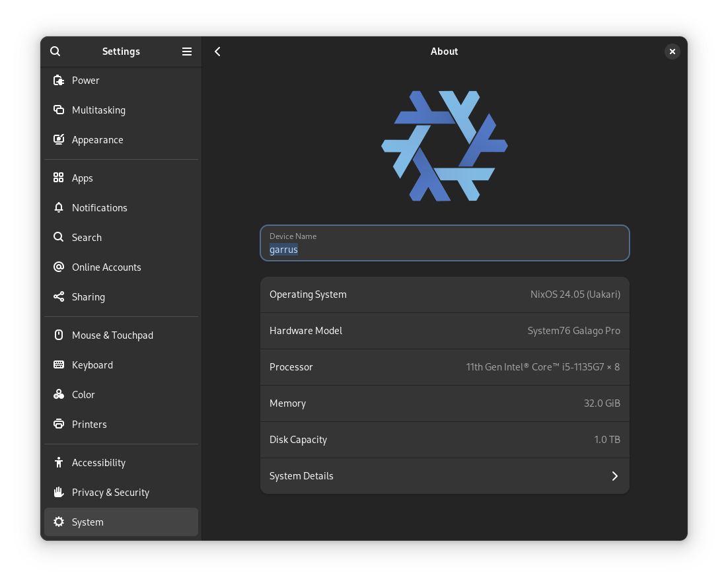Select Accessibility label
Screen dimensions: 728x585
pos(98,463)
